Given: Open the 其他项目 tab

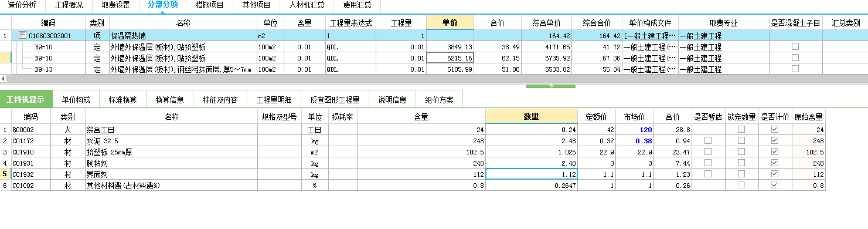Looking at the screenshot, I should (257, 5).
